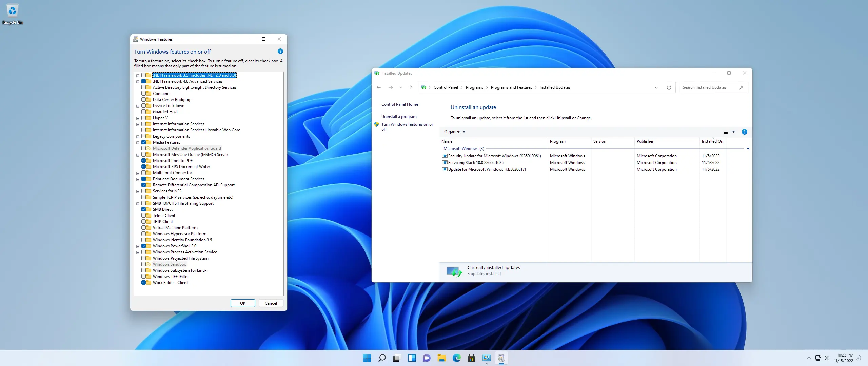This screenshot has height=366, width=868.
Task: Click the blue help icon beside Organize
Action: click(x=744, y=132)
